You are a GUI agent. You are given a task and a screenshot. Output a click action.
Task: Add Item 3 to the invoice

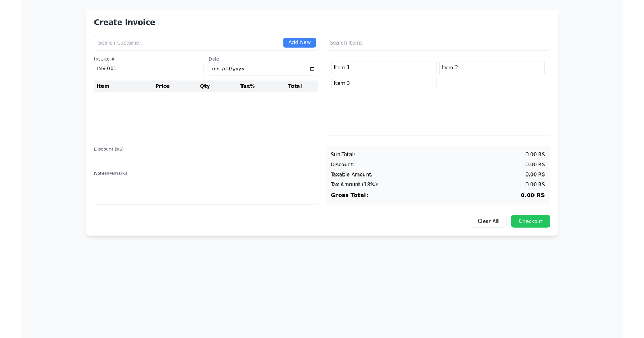tap(383, 83)
